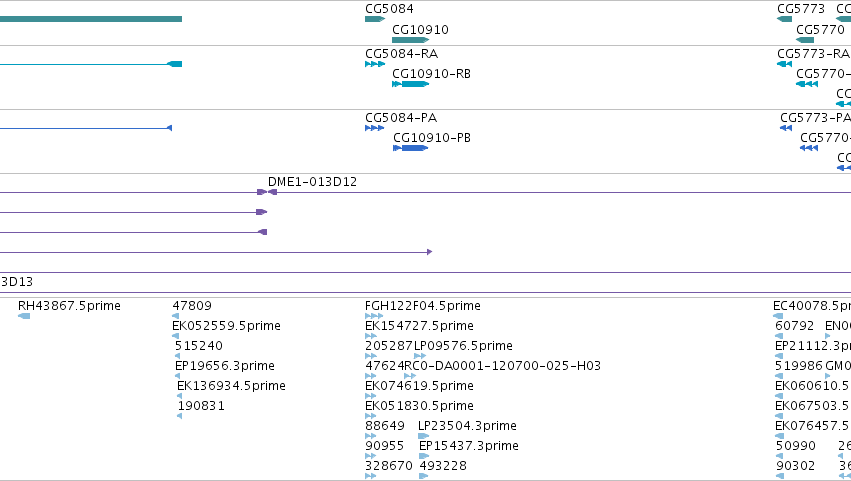Click EST 47624

click(385, 366)
